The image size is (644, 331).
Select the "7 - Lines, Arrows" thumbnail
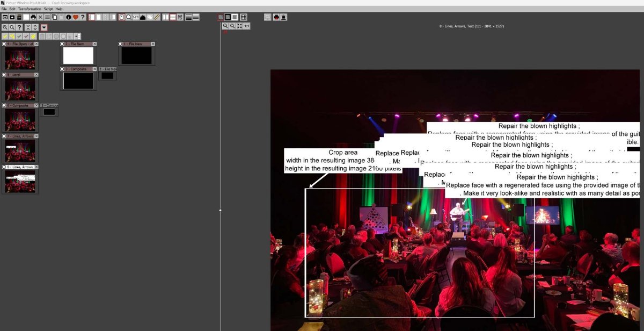point(20,150)
